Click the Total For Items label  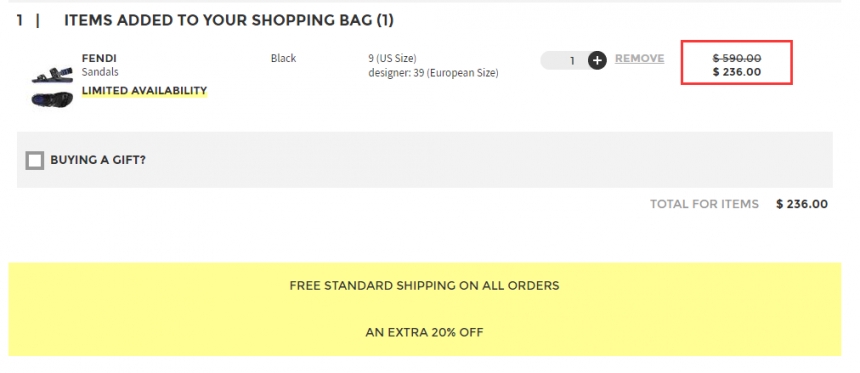[704, 204]
